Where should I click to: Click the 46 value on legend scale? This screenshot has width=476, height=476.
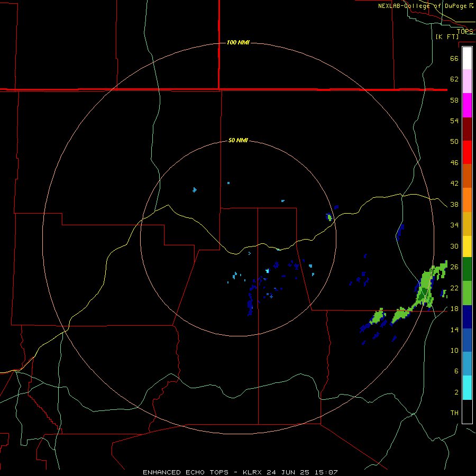click(x=454, y=163)
